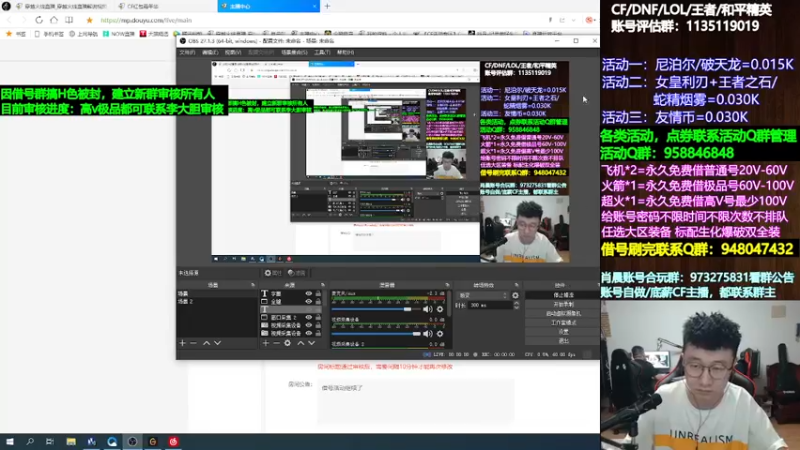Hide the 窗口采集 2 source eye icon

(309, 317)
